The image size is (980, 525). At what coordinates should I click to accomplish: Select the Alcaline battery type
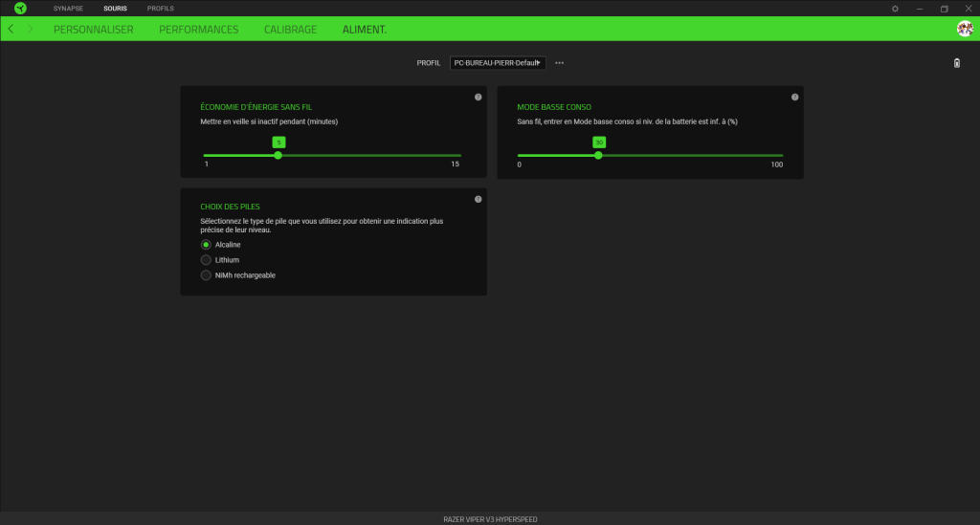click(206, 245)
